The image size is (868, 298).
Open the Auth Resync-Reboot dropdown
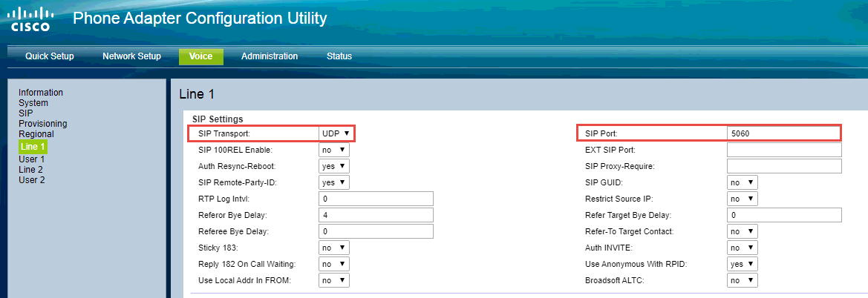pos(334,166)
